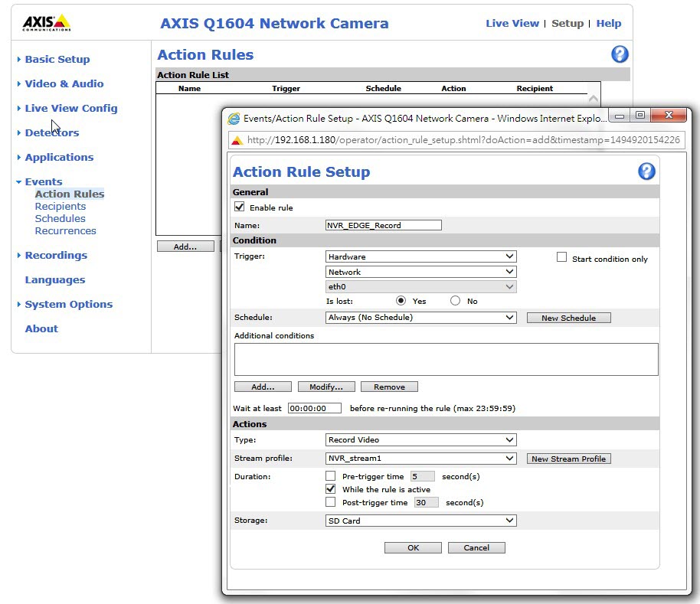Open help on Action Rules page
Screen dimensions: 700x604
pyautogui.click(x=619, y=54)
